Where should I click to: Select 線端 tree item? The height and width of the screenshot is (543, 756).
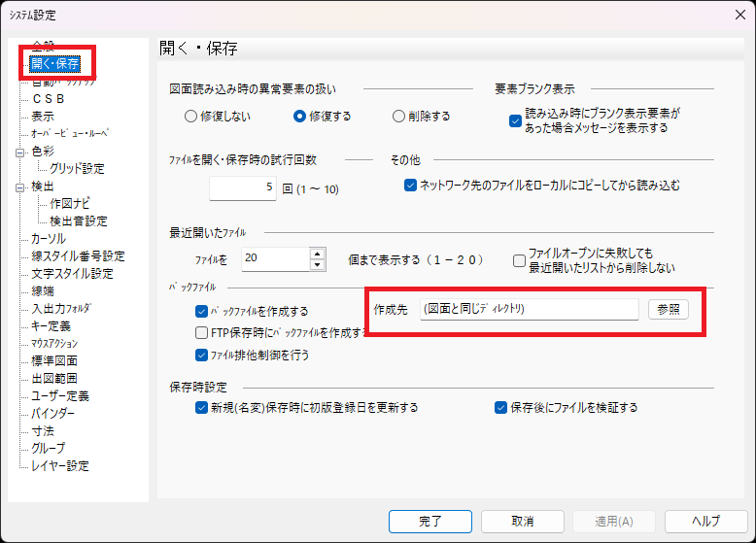point(43,291)
